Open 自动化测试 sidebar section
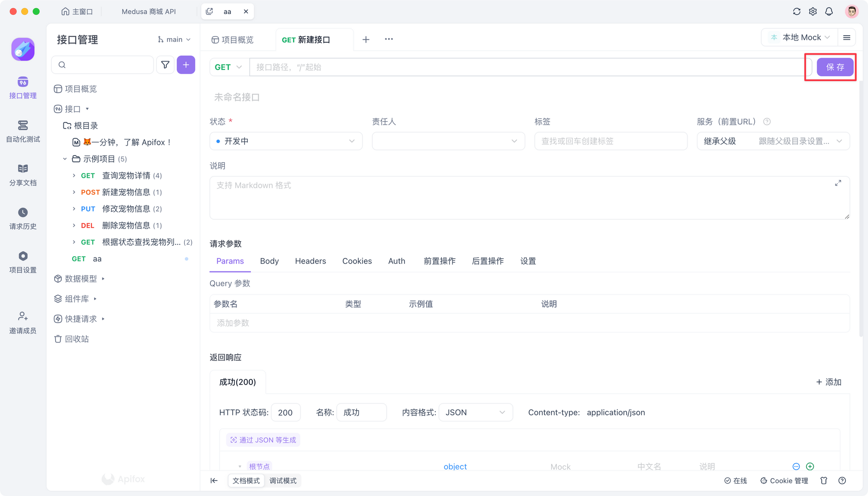Screen dimensions: 868x496 (23, 131)
